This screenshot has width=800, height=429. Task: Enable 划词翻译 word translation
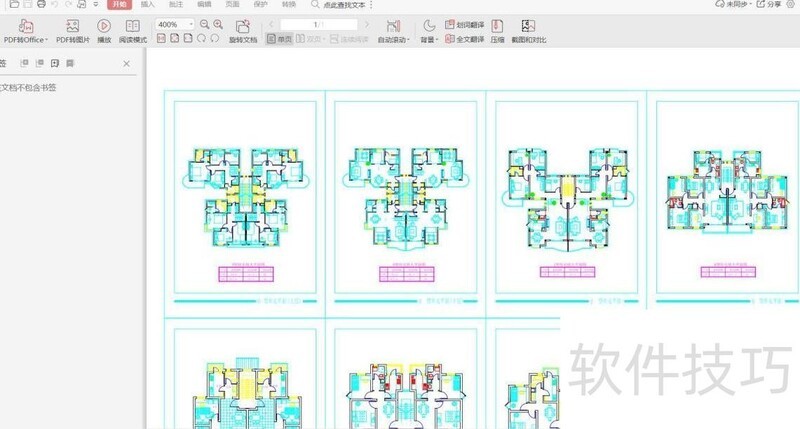(x=464, y=24)
